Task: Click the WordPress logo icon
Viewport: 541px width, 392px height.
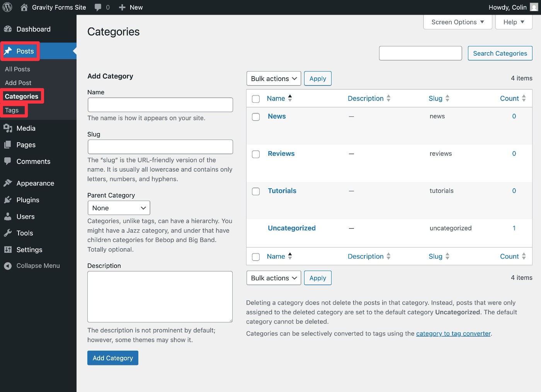Action: pyautogui.click(x=7, y=7)
